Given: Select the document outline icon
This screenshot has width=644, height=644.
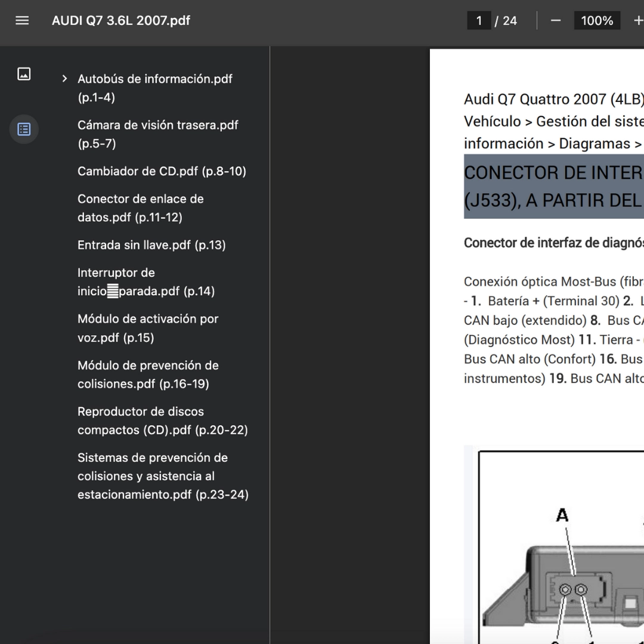Looking at the screenshot, I should [24, 129].
